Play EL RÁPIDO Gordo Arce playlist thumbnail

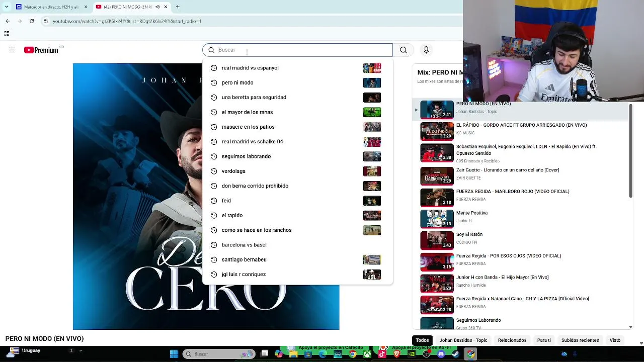(x=437, y=132)
